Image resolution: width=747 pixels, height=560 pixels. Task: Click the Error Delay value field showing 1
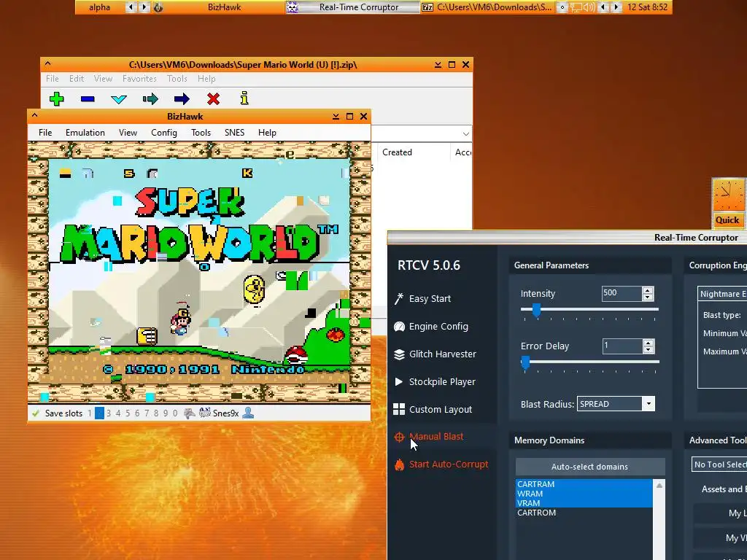[622, 346]
